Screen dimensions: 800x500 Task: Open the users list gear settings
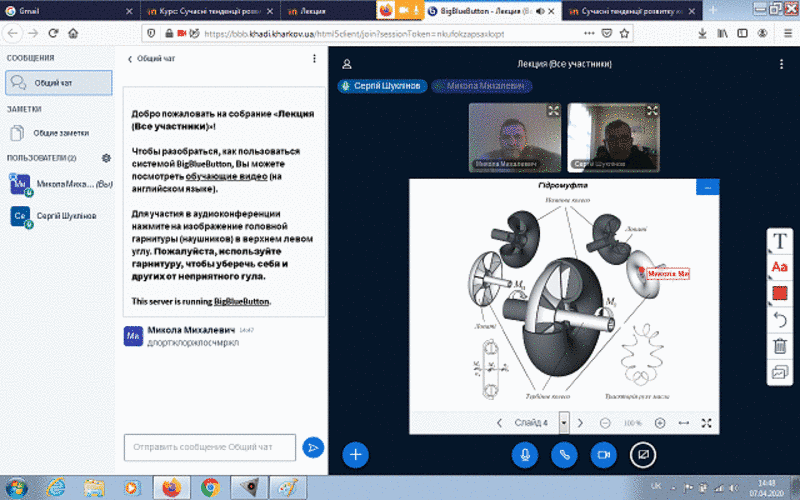click(106, 158)
